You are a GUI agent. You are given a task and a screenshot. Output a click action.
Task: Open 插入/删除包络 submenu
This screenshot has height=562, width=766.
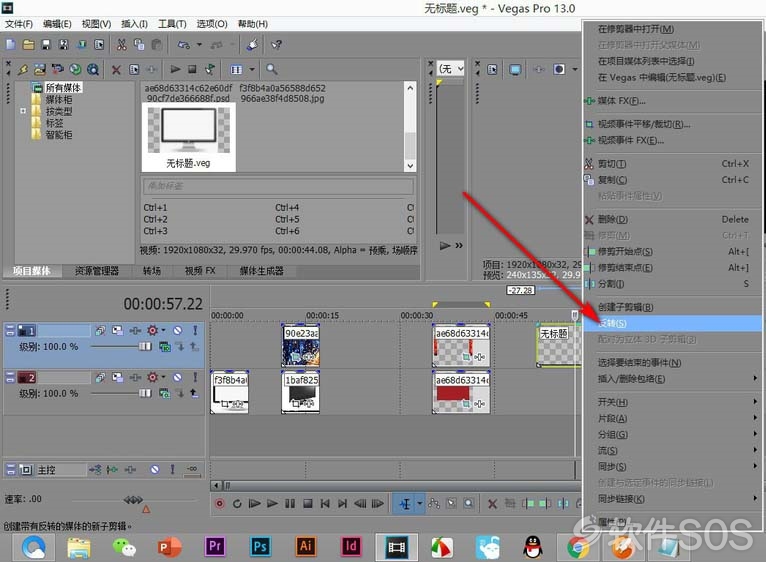tap(673, 379)
